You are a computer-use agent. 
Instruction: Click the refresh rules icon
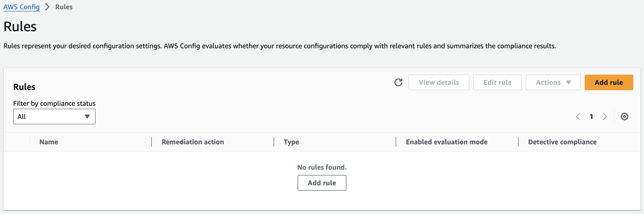pos(398,82)
